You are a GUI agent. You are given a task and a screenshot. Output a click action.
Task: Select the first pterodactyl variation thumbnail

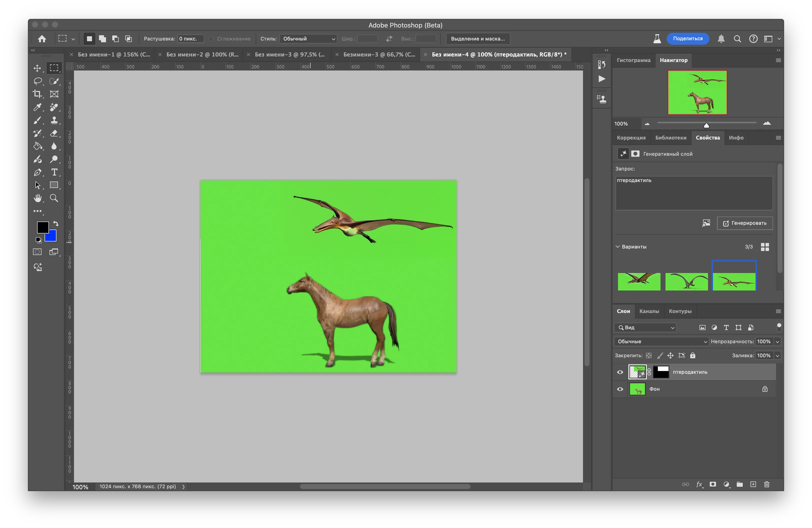pyautogui.click(x=639, y=282)
